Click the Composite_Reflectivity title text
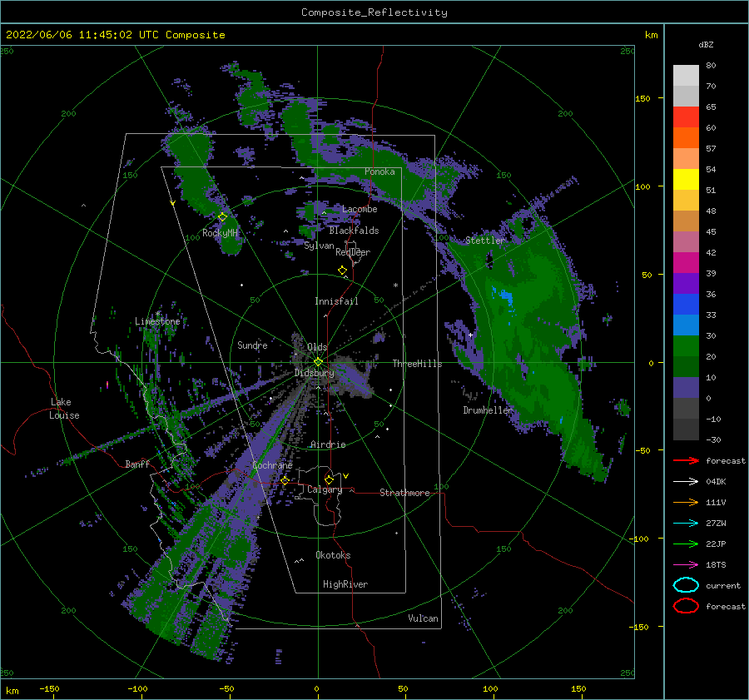Viewport: 749px width, 700px height. click(374, 12)
